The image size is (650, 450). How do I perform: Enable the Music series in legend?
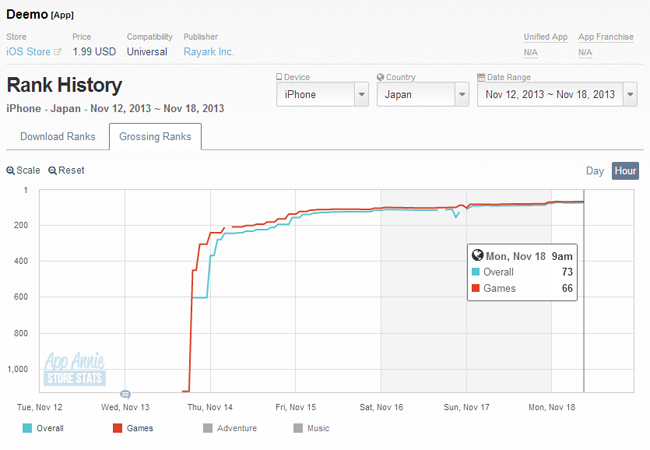coord(311,428)
